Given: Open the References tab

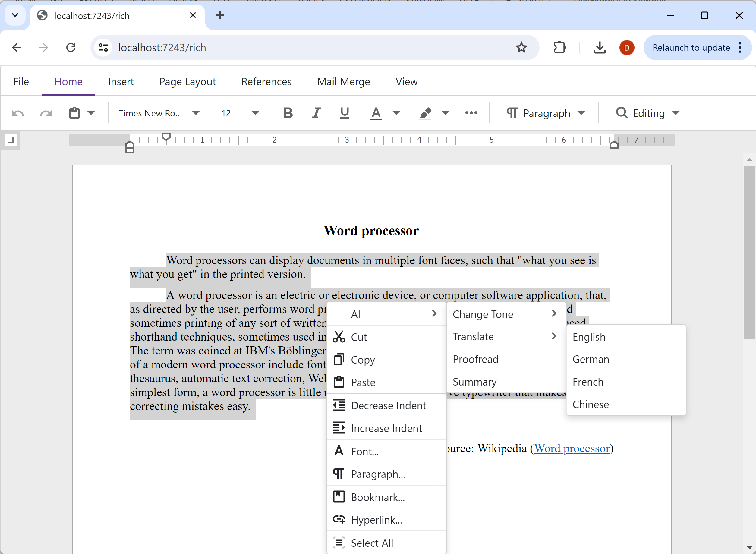Looking at the screenshot, I should [266, 82].
